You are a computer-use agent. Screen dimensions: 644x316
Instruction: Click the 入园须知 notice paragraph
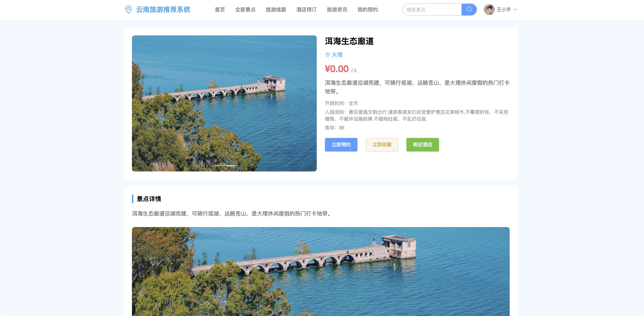pyautogui.click(x=416, y=115)
